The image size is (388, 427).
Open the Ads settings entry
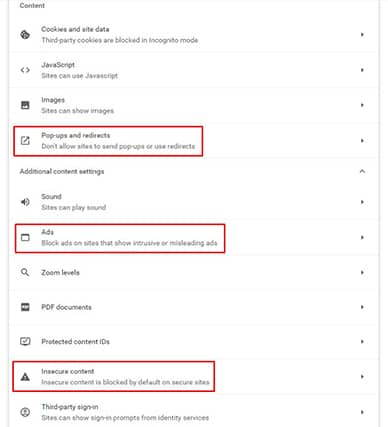coord(193,237)
